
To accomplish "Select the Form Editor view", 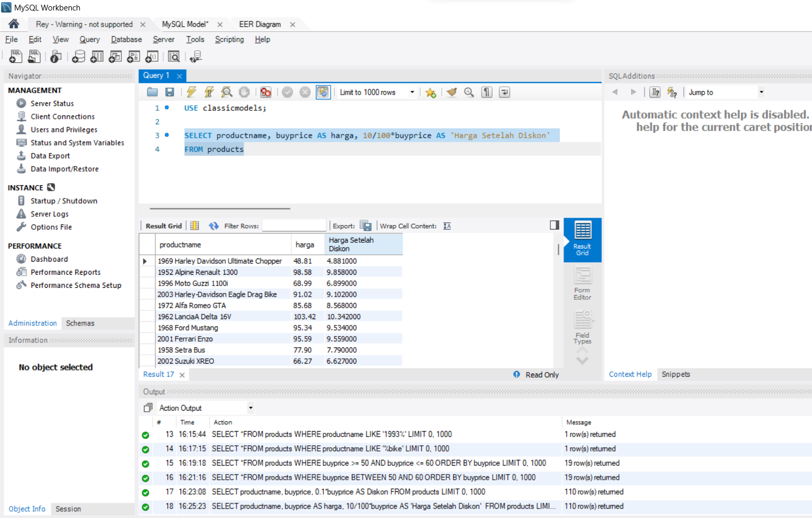I will 582,284.
